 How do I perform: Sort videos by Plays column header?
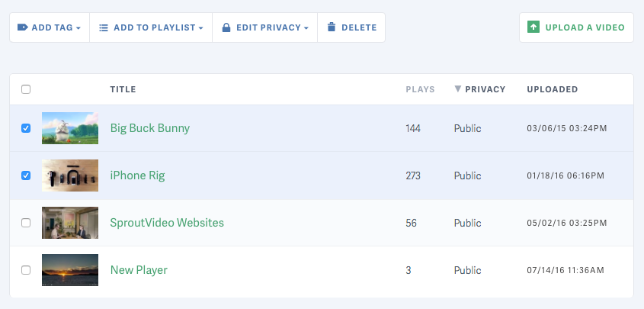(420, 89)
